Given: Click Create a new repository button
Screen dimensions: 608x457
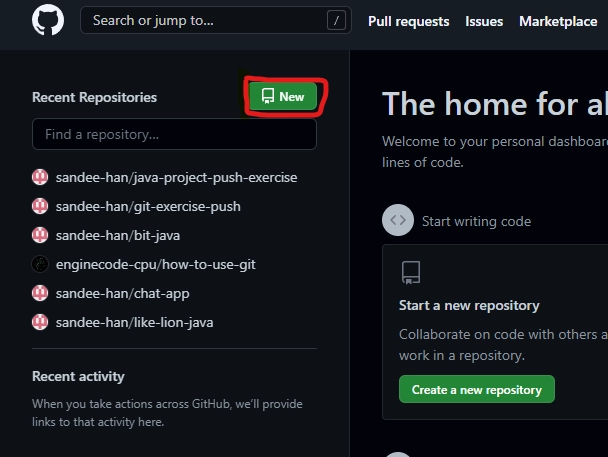Looking at the screenshot, I should point(476,389).
